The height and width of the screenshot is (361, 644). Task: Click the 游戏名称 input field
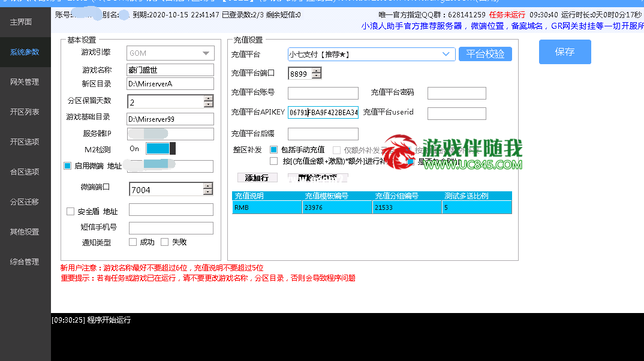170,70
